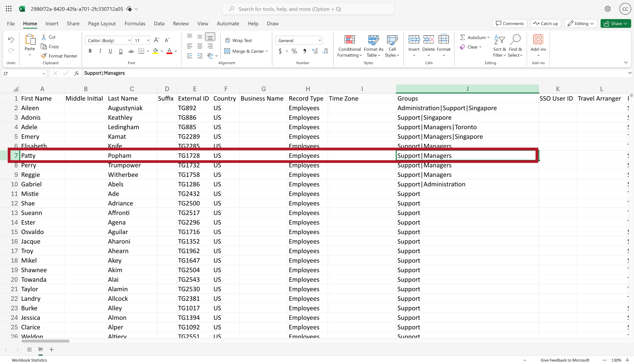Open the fill color dropdown arrow

click(162, 51)
